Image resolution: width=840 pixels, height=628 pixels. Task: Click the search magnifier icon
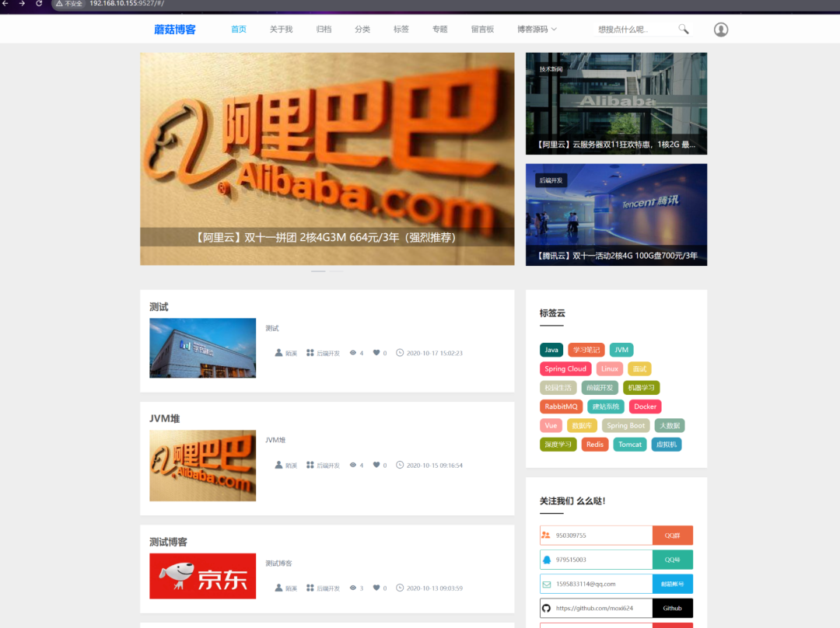[x=683, y=29]
